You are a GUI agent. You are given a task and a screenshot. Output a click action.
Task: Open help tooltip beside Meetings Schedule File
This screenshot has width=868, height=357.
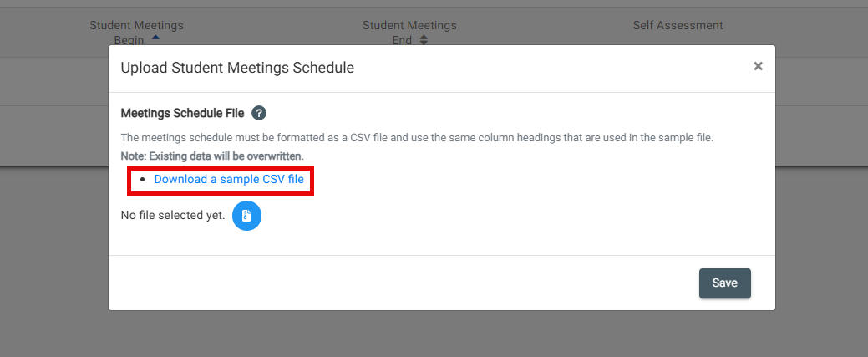[x=259, y=113]
